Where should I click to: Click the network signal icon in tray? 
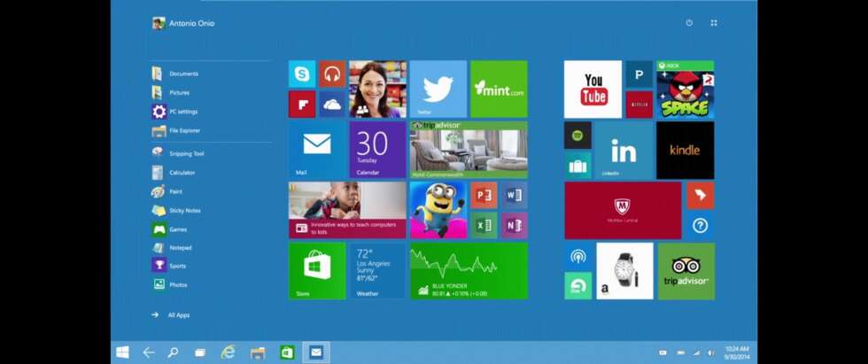[x=696, y=352]
